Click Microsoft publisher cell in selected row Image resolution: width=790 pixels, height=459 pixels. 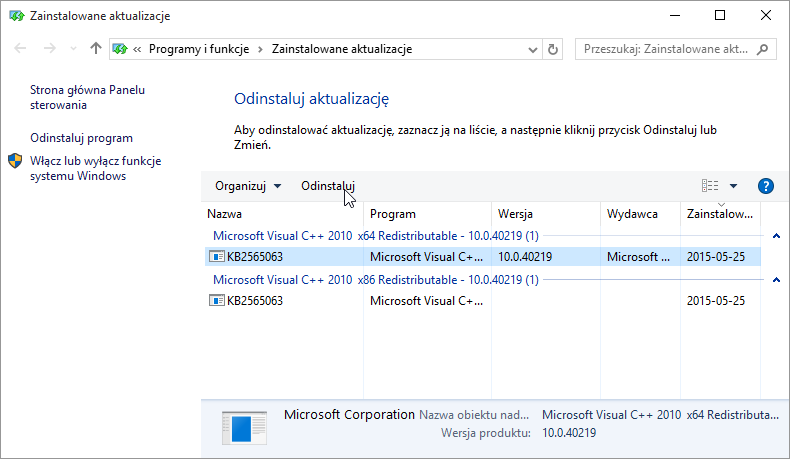pos(638,257)
